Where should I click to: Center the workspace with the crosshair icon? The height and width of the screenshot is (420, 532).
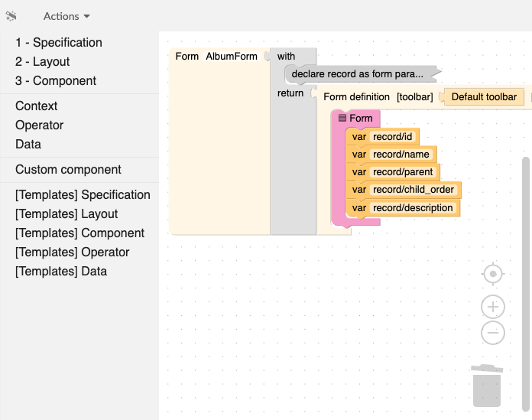click(x=493, y=273)
